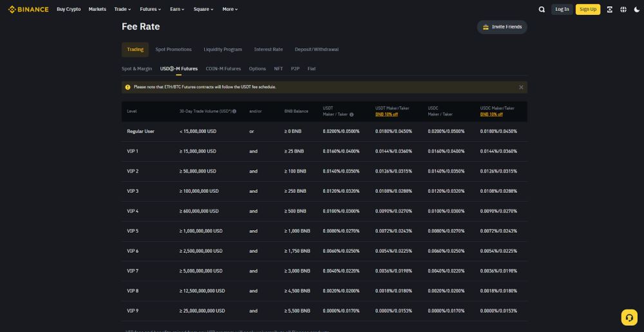644x332 pixels.
Task: Open the search magnifier icon
Action: click(542, 9)
